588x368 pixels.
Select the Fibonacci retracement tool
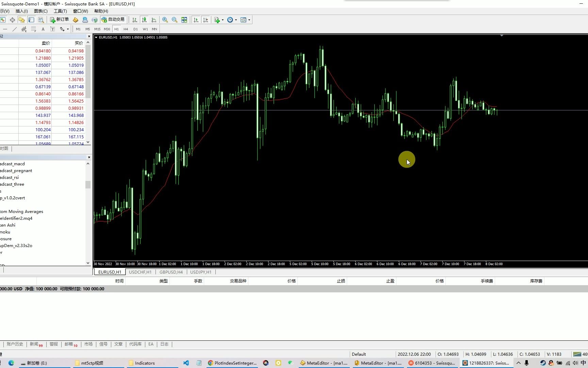pos(33,29)
